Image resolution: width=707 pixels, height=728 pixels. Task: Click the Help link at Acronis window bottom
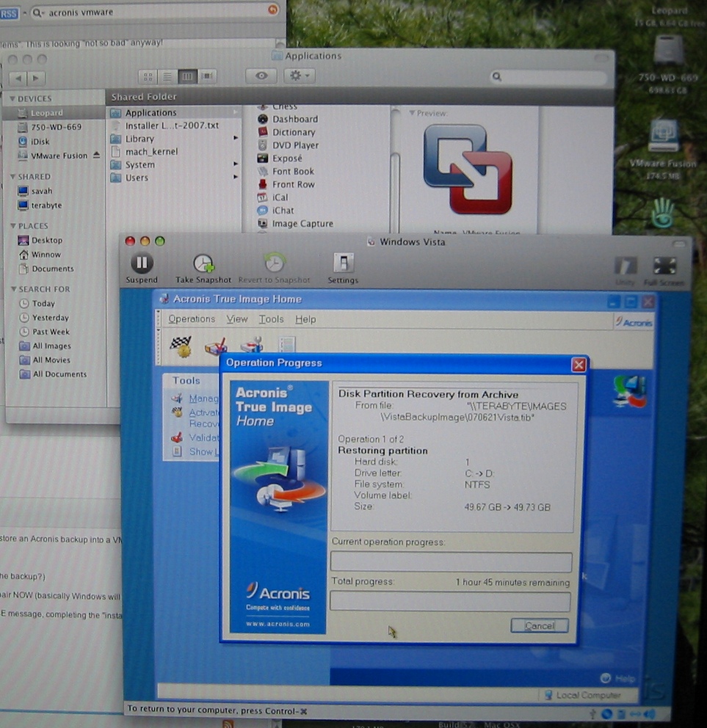pos(618,678)
